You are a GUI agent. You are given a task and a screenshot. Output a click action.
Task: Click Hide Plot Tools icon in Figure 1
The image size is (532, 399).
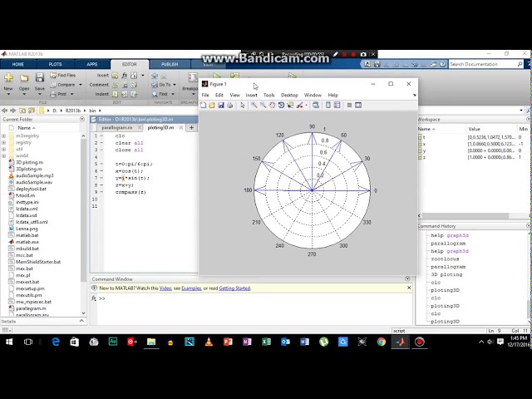(349, 106)
